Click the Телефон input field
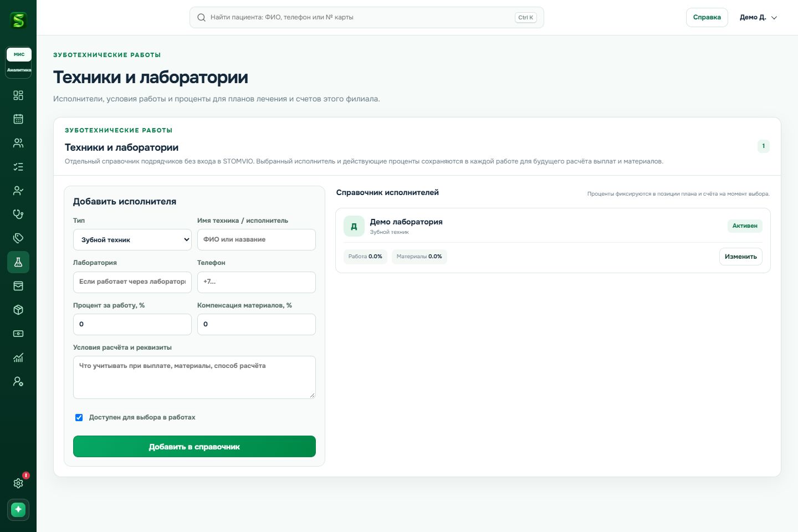Screen dimensions: 798x532 pyautogui.click(x=257, y=282)
